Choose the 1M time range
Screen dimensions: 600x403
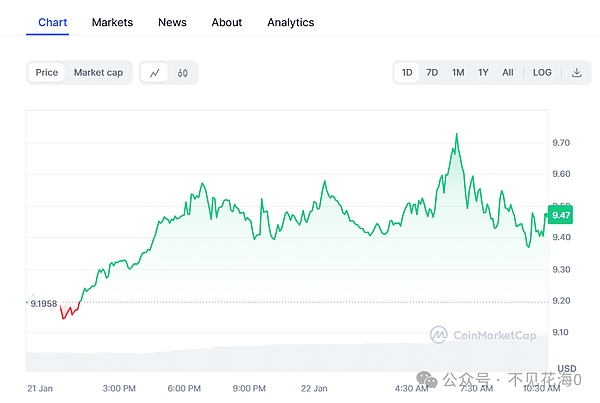(458, 73)
